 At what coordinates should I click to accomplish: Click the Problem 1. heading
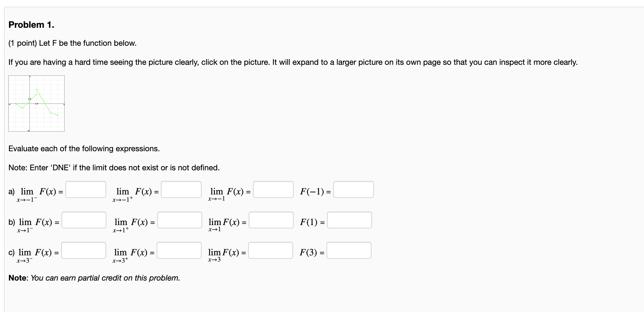[31, 25]
